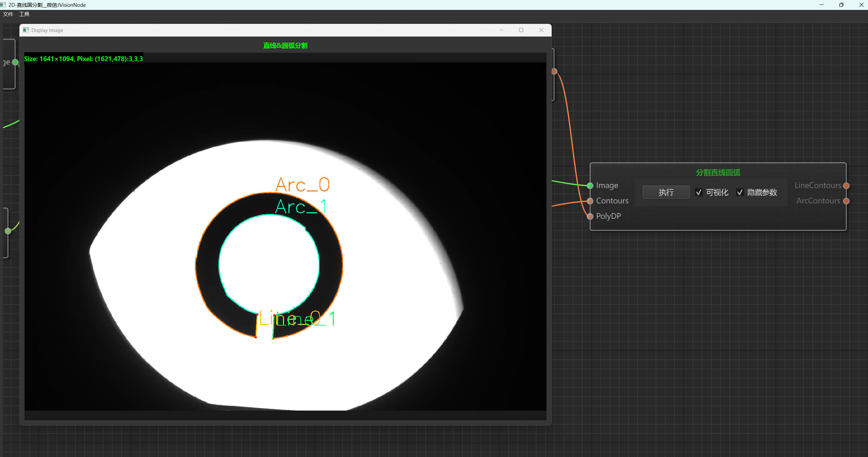Viewport: 868px width, 457px height.
Task: Click the 直线&圆弧分割 header title
Action: tap(285, 45)
